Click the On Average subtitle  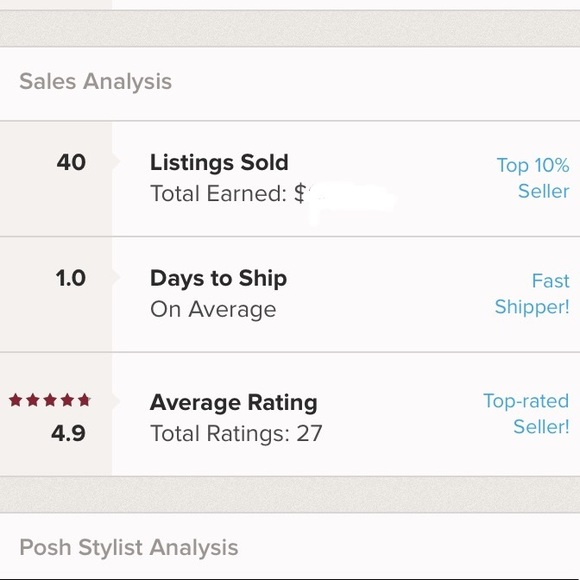213,309
